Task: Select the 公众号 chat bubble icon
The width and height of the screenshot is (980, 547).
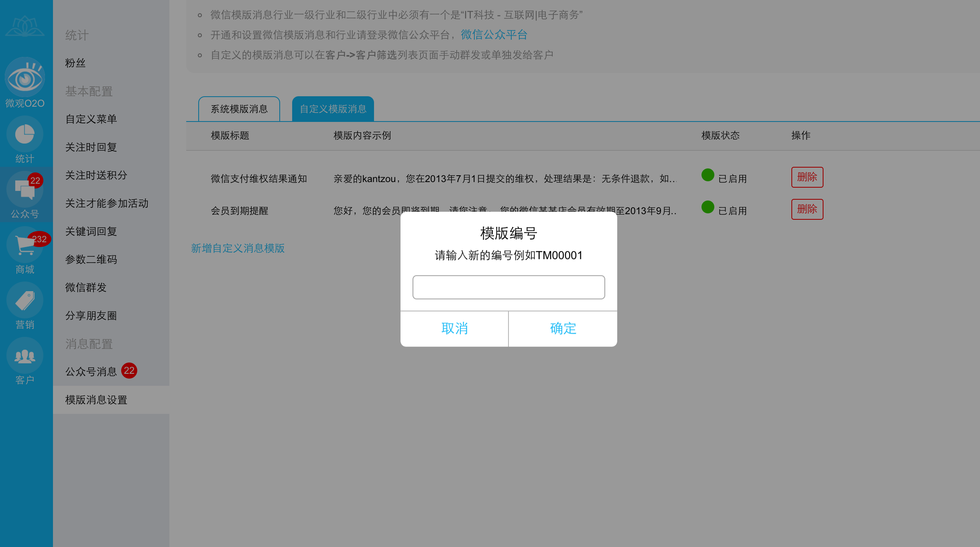Action: pyautogui.click(x=25, y=190)
